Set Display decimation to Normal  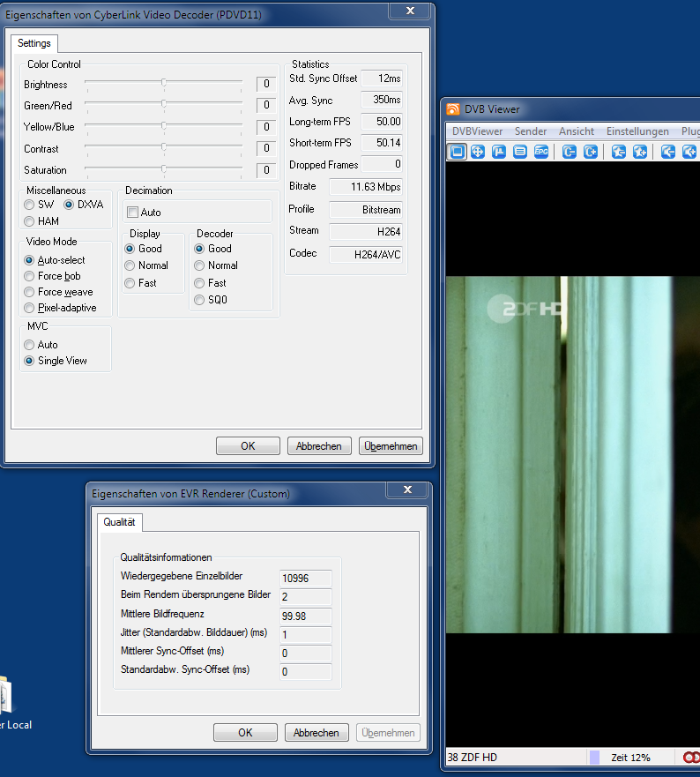point(130,265)
